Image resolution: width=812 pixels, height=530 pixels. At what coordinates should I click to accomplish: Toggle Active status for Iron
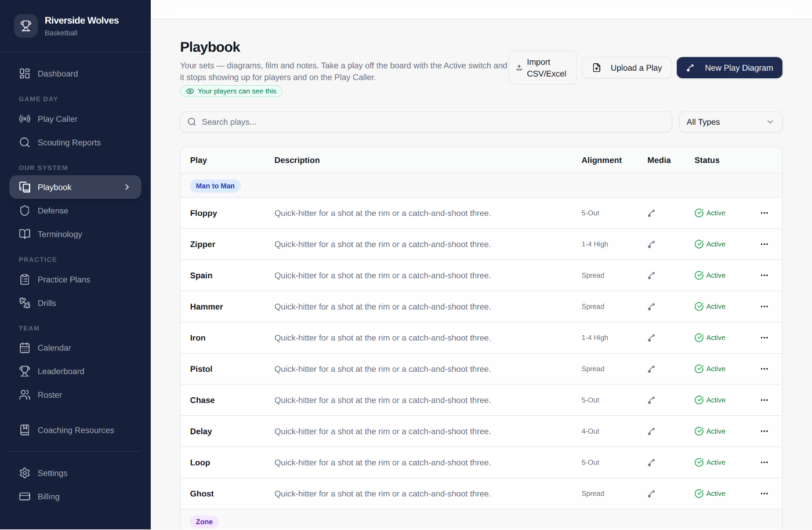tap(710, 338)
